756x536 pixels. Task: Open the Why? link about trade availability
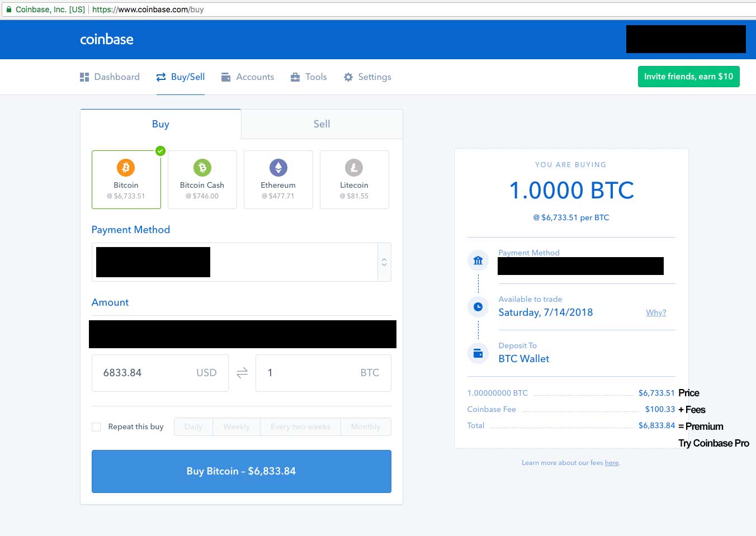point(655,312)
